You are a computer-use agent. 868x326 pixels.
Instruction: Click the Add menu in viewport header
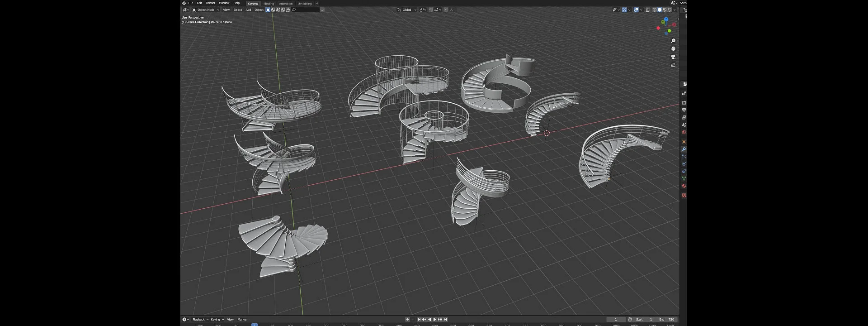click(248, 10)
